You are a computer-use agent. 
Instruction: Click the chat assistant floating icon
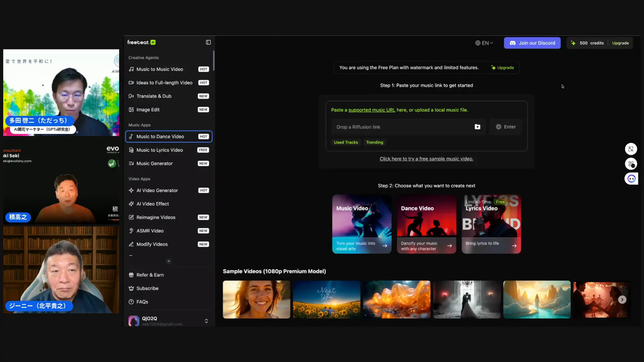point(631,179)
